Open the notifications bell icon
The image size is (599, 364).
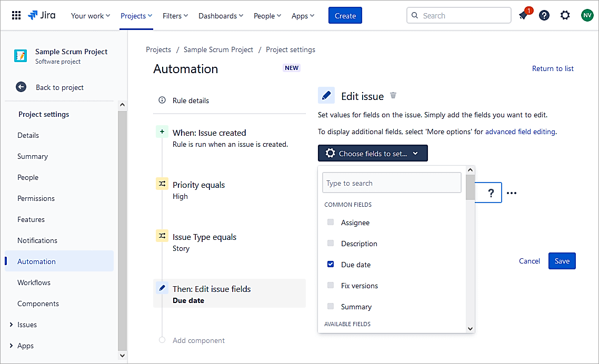coord(523,16)
